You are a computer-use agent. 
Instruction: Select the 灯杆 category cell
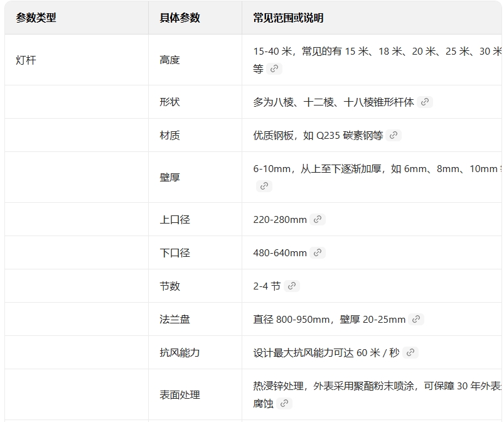26,60
